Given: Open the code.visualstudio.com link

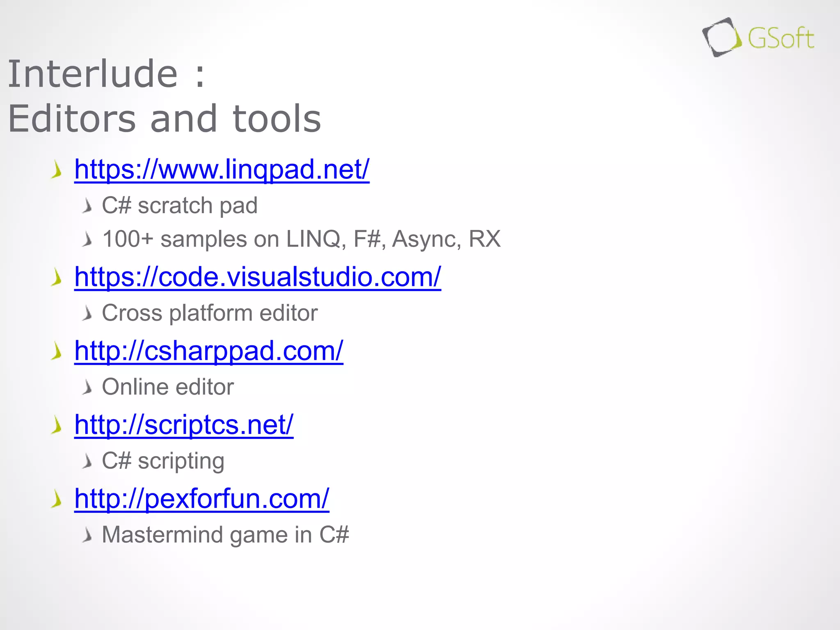Looking at the screenshot, I should tap(258, 277).
